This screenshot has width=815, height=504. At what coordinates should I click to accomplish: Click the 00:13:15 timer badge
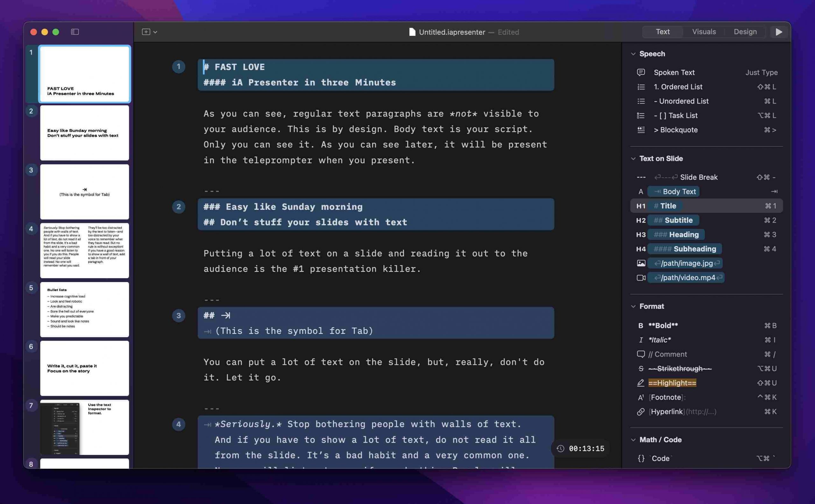coord(581,448)
